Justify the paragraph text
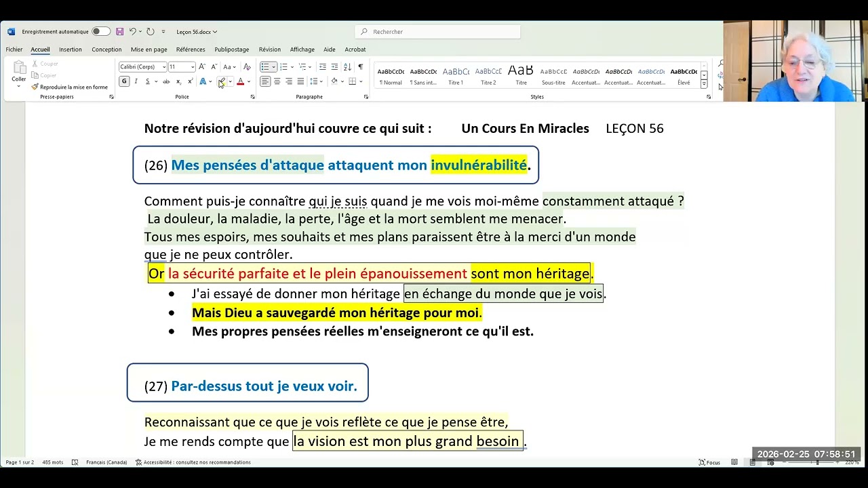 coord(300,81)
